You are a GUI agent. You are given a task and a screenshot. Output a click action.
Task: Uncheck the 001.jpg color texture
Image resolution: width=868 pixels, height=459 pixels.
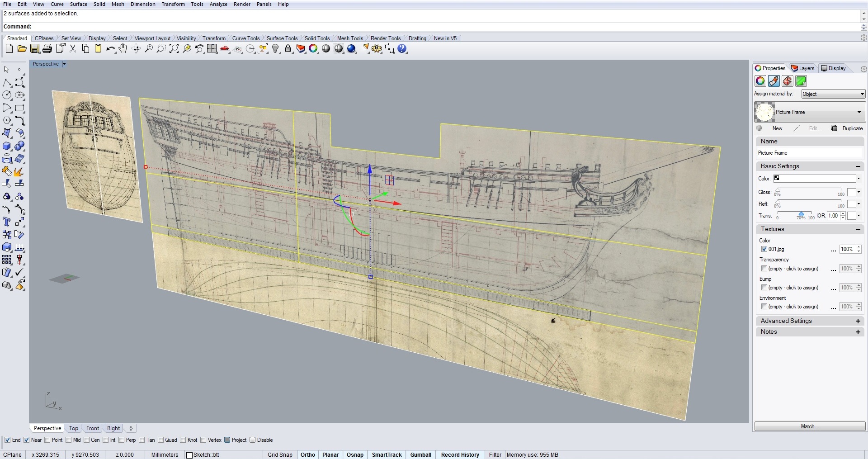764,249
